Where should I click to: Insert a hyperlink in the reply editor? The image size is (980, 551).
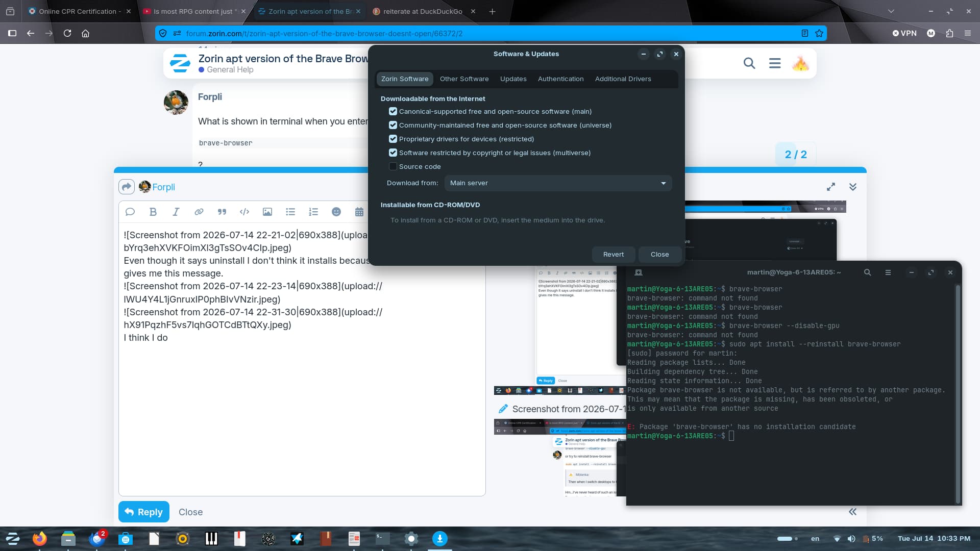(x=199, y=212)
